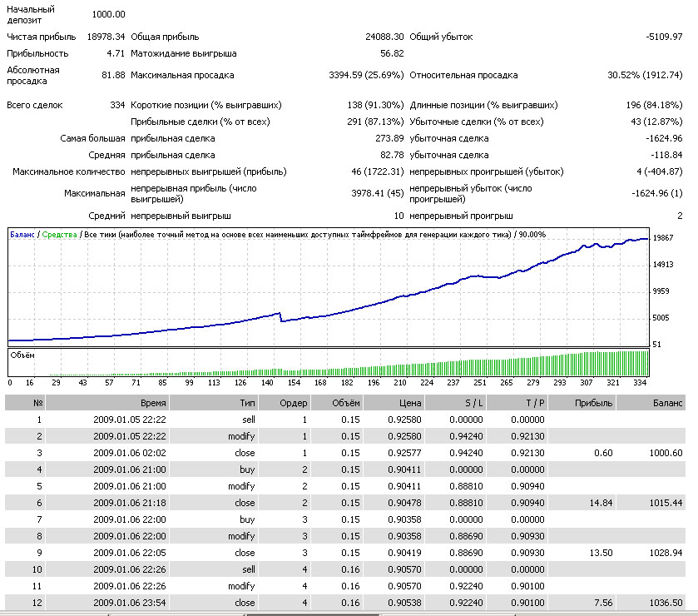The height and width of the screenshot is (616, 698).
Task: Click the consecutive losses value 4 (-404.87)
Action: pyautogui.click(x=659, y=171)
